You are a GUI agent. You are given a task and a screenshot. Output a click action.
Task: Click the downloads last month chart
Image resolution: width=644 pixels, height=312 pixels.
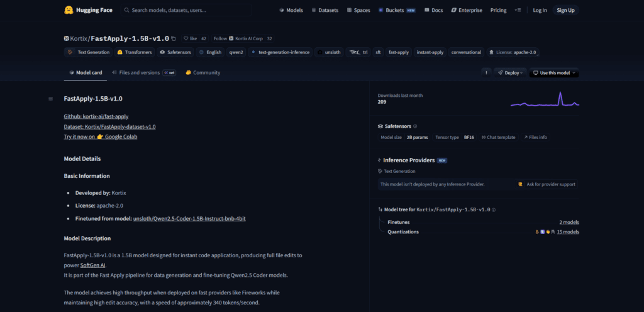tap(545, 99)
